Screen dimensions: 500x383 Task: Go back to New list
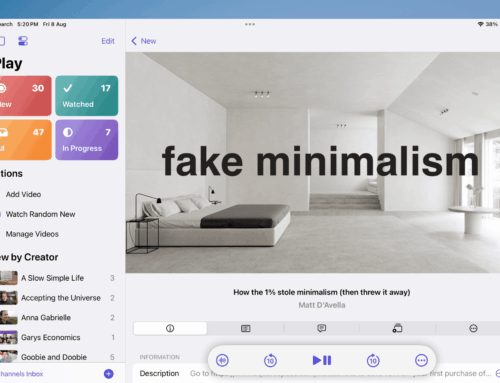(144, 41)
